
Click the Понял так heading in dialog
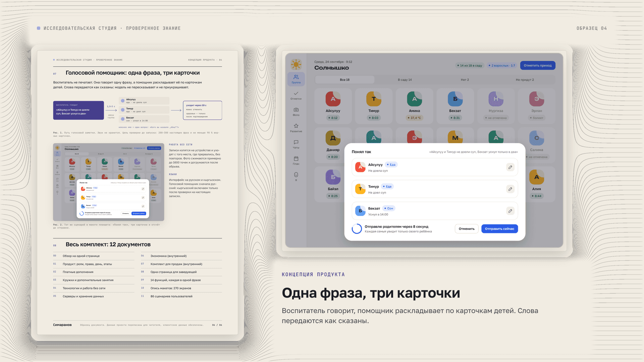tap(361, 152)
